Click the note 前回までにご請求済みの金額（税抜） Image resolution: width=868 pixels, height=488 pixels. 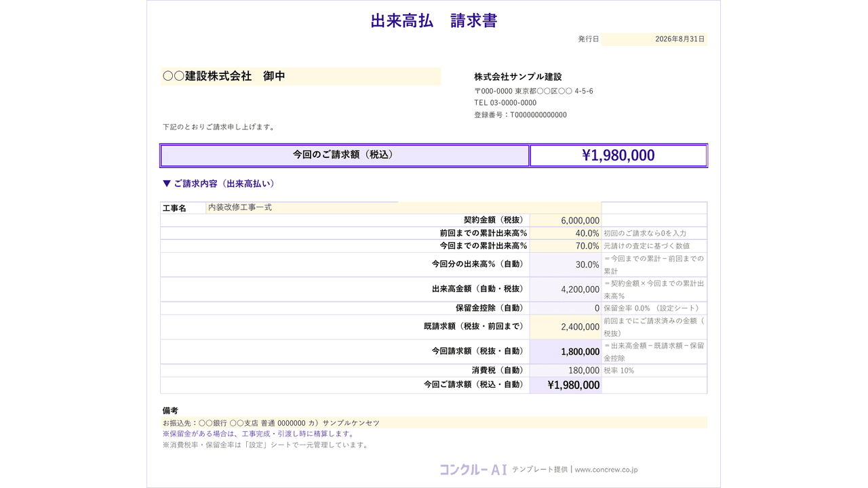[654, 327]
